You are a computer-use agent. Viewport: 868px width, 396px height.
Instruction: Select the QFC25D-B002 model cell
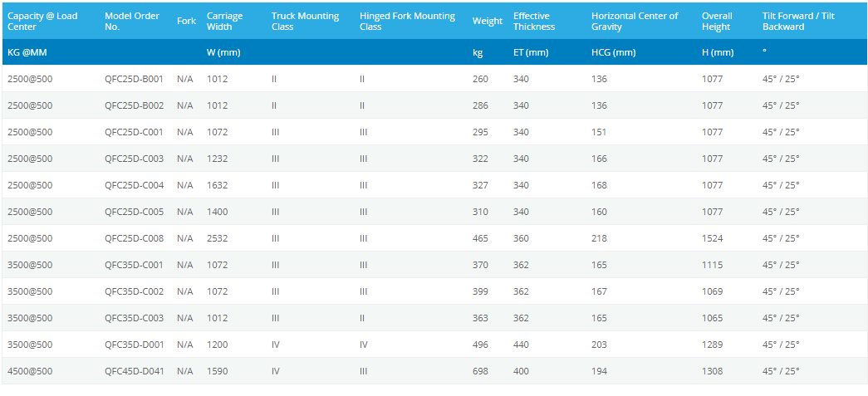point(134,105)
